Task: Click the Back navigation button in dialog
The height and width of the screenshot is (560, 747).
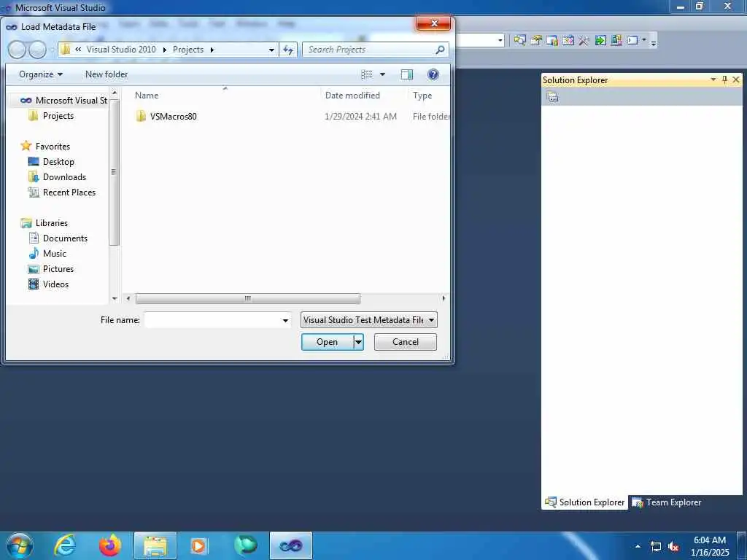Action: [x=18, y=50]
